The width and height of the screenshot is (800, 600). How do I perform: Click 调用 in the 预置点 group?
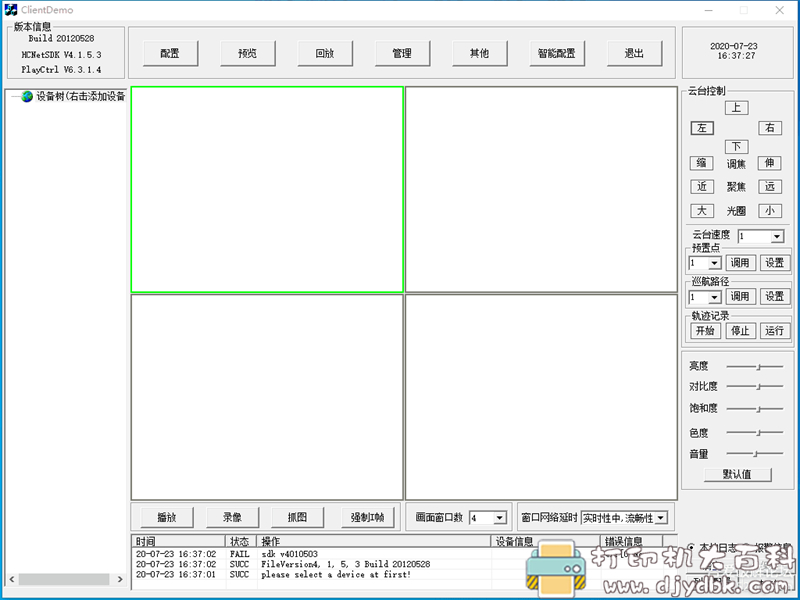(x=740, y=263)
